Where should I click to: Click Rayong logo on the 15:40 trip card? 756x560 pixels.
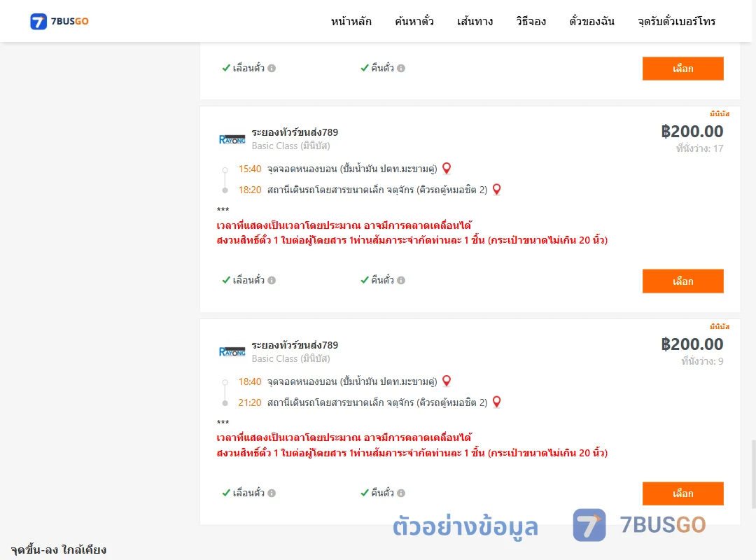232,139
